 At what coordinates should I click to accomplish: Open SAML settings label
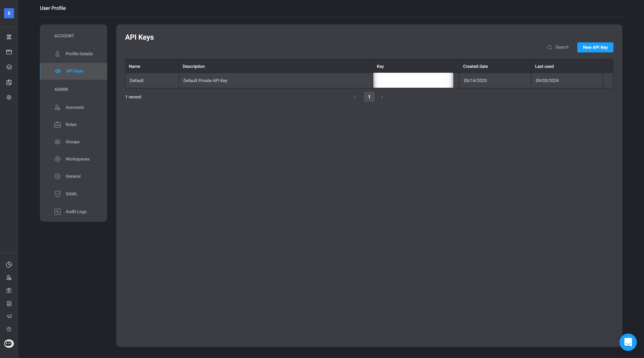[71, 194]
